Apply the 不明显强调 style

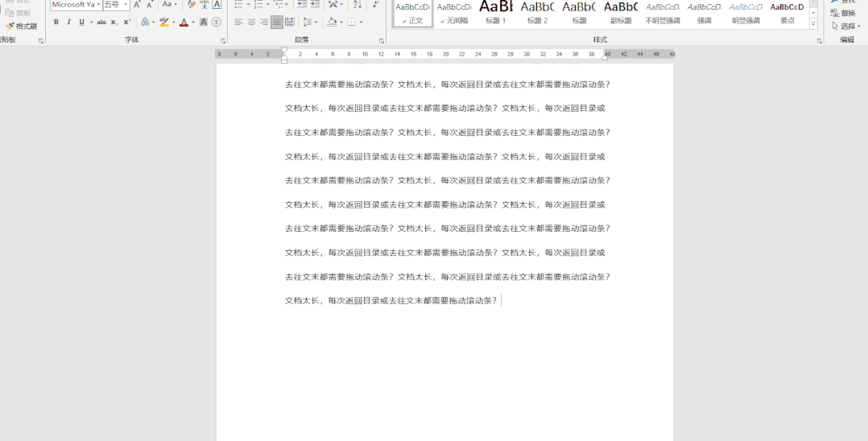pos(662,14)
